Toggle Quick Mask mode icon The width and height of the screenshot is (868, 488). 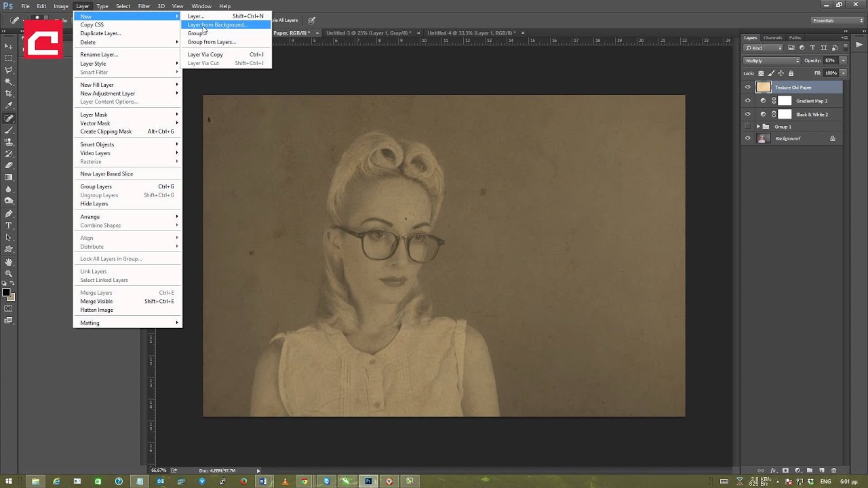pyautogui.click(x=9, y=309)
